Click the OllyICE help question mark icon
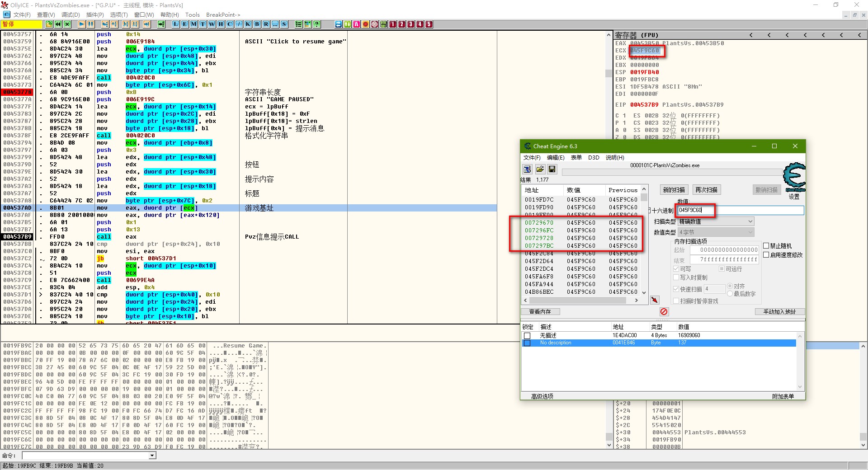 [x=316, y=24]
